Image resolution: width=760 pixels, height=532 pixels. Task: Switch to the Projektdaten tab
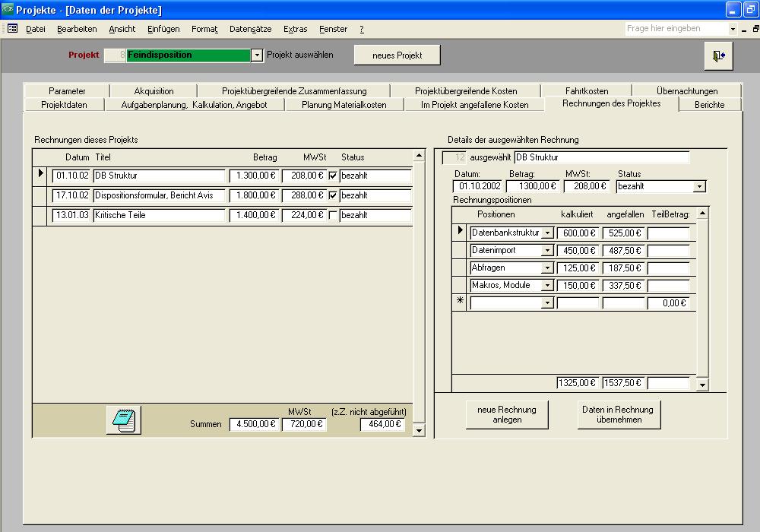tap(64, 105)
